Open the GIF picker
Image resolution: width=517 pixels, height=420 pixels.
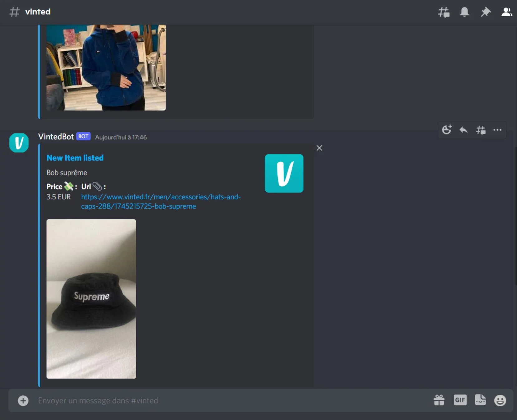coord(460,400)
